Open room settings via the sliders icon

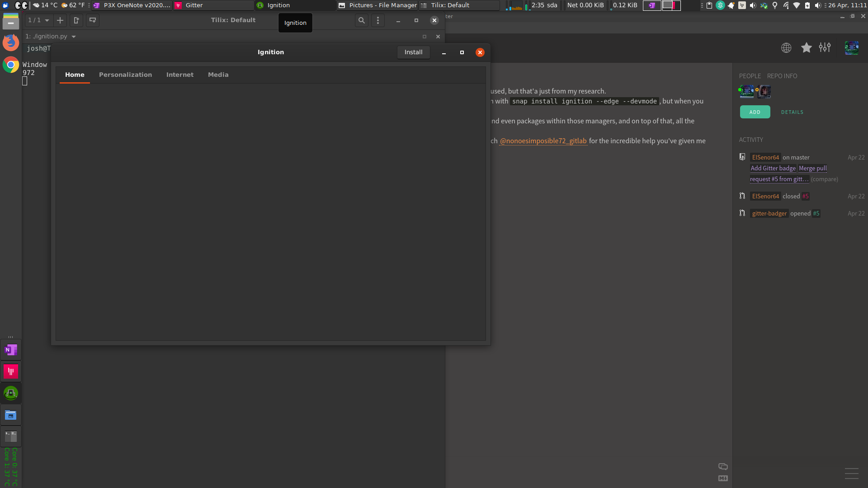[x=825, y=47]
